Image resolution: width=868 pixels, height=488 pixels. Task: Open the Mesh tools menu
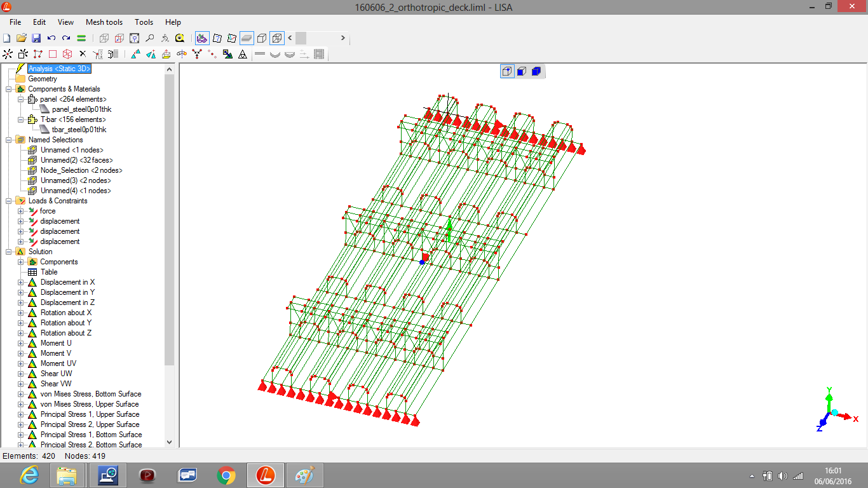(104, 22)
